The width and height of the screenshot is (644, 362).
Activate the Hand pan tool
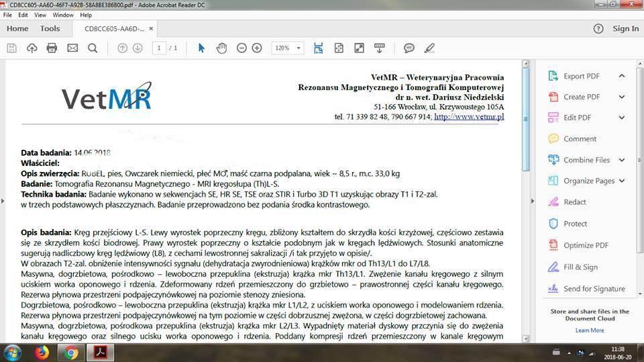[x=222, y=48]
